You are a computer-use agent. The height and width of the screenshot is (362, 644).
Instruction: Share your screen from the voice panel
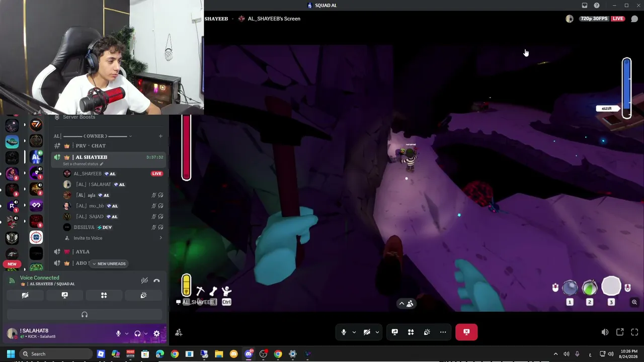pos(64,295)
